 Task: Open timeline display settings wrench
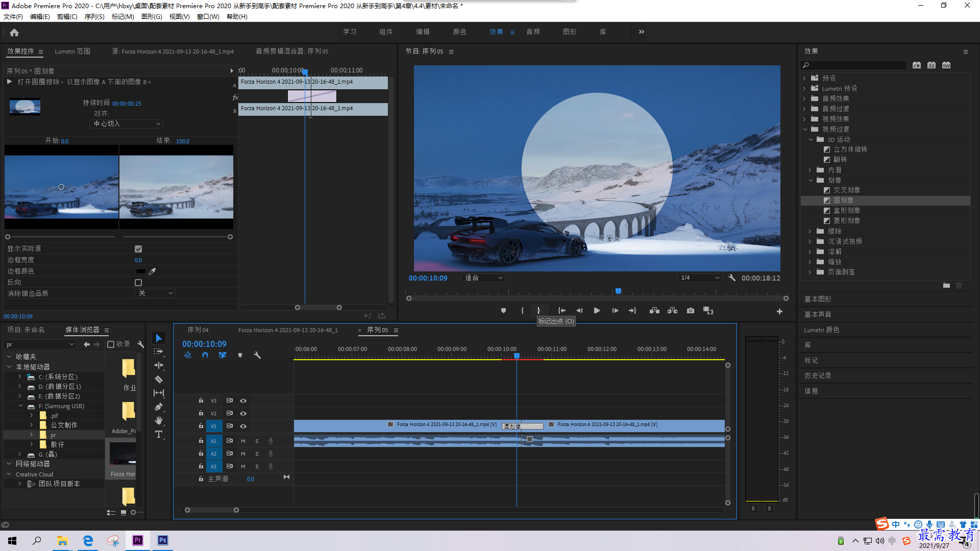coord(257,355)
